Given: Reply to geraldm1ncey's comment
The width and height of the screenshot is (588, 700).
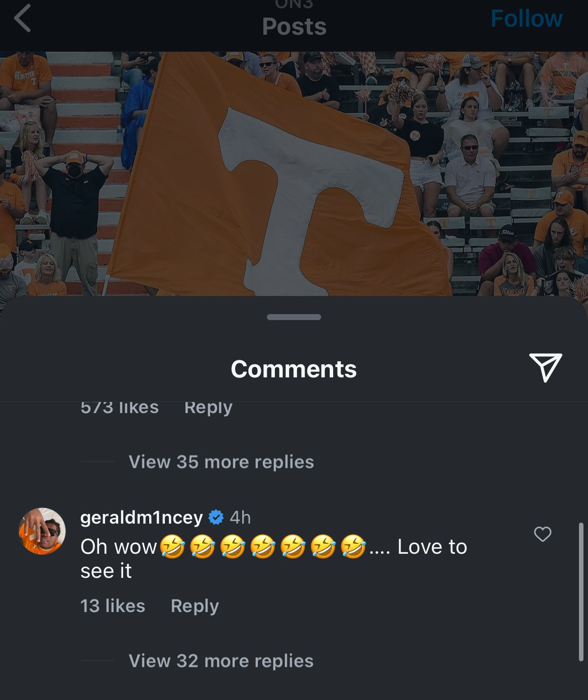Looking at the screenshot, I should [194, 606].
